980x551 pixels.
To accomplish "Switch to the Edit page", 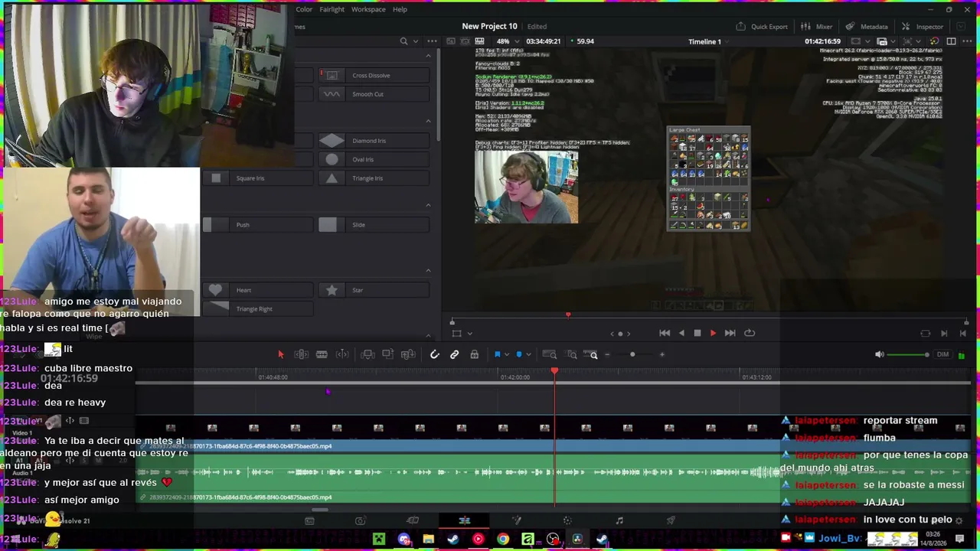I will click(x=464, y=520).
